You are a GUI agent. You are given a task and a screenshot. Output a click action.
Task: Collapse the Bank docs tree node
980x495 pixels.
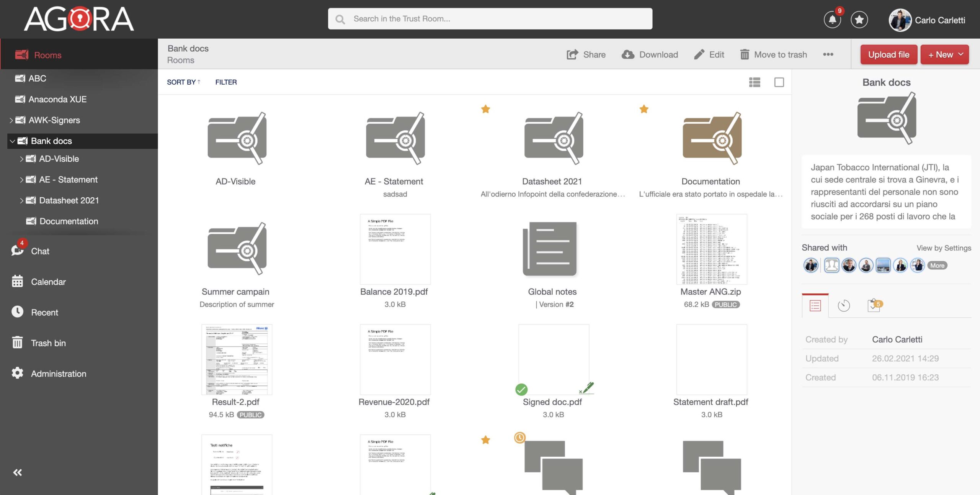click(x=13, y=141)
